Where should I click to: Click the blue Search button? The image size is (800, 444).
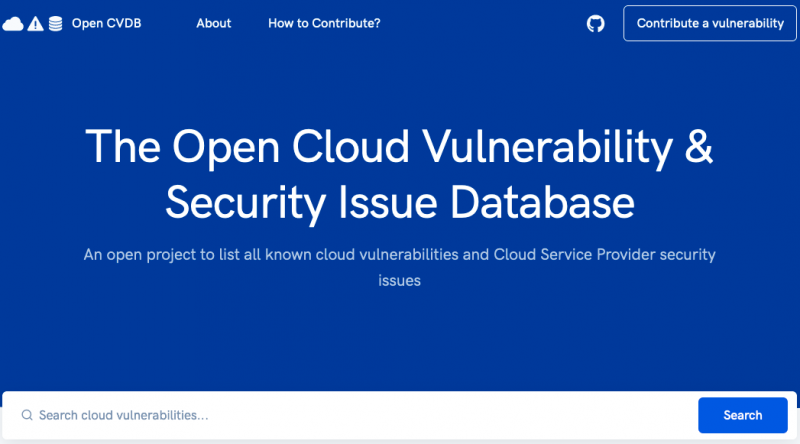click(x=742, y=415)
